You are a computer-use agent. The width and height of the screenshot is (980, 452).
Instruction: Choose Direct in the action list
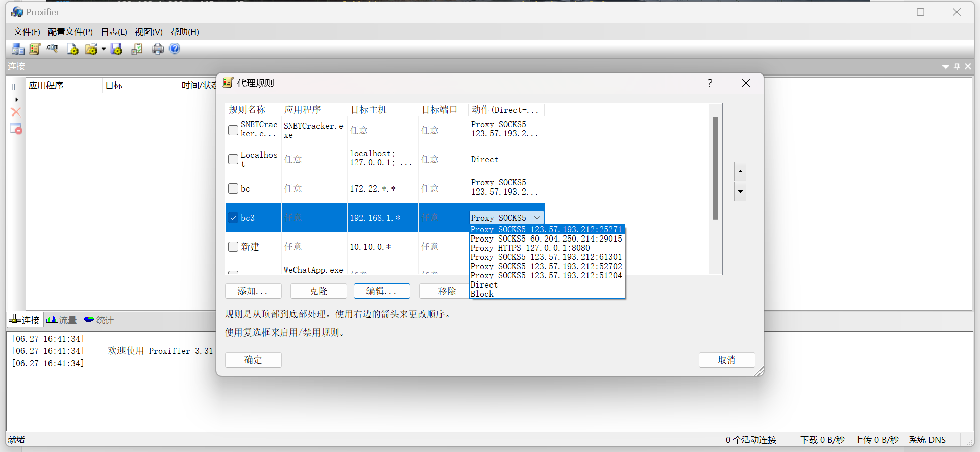pos(547,284)
